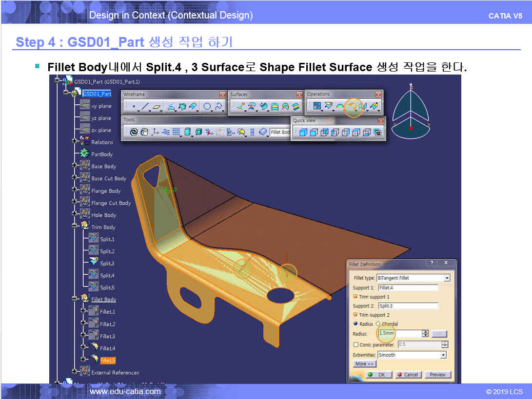The image size is (532, 399).
Task: Select the Sweep surface tool in Surfaces toolbar
Action: [x=263, y=107]
